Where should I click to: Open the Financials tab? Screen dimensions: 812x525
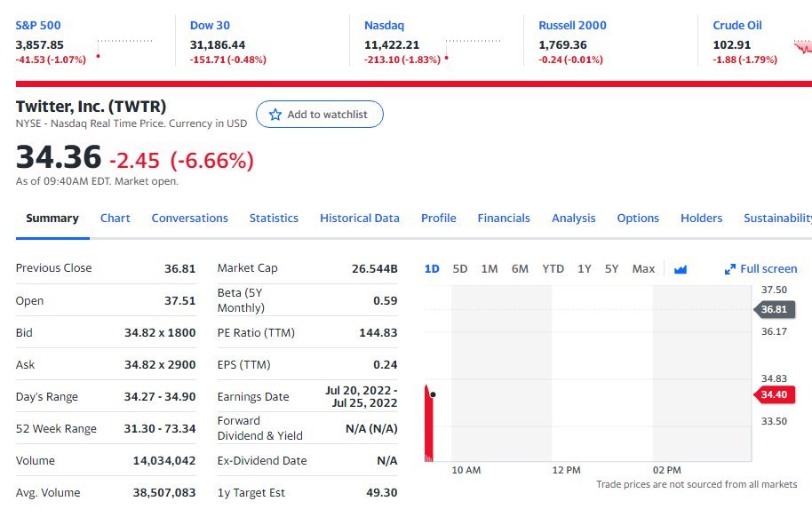point(504,219)
